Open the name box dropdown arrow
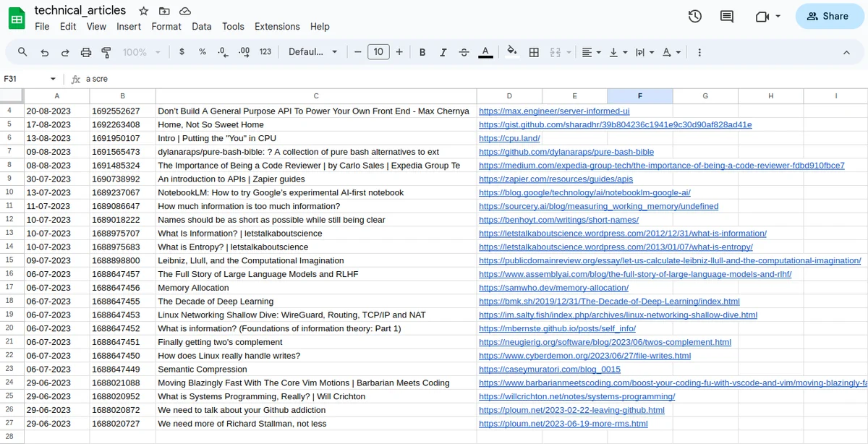The height and width of the screenshot is (444, 868). (53, 79)
